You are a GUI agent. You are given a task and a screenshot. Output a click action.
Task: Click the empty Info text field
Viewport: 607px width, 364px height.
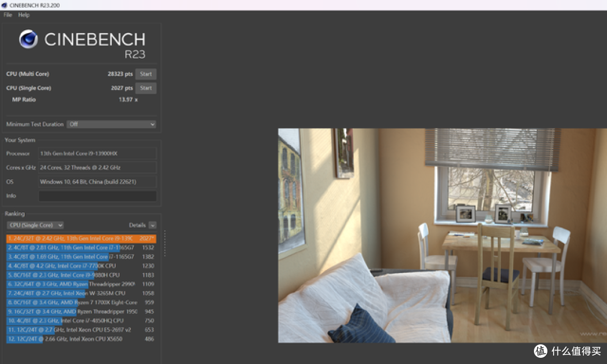coord(97,196)
